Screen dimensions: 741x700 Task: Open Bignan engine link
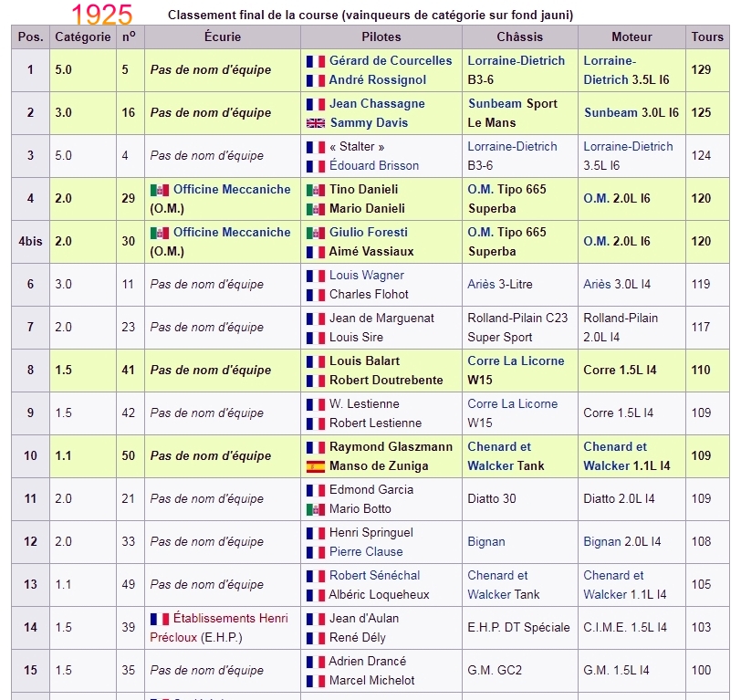tap(602, 542)
